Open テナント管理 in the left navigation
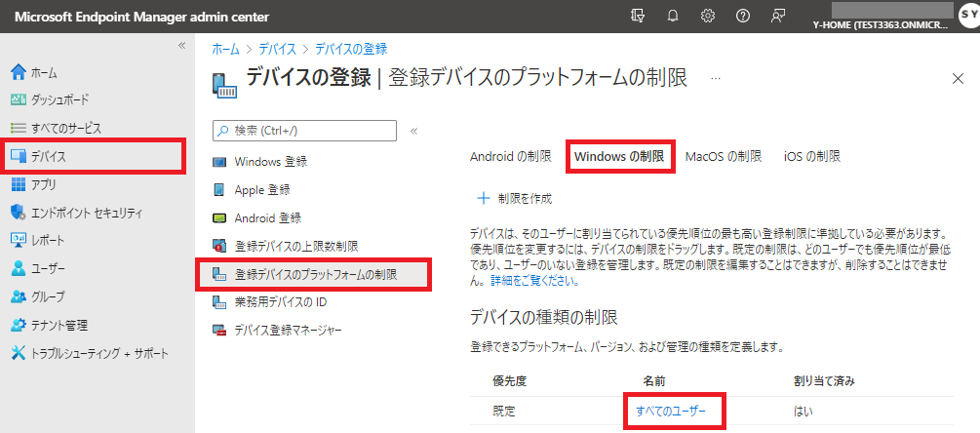Screen dimensions: 980x433 [59, 326]
